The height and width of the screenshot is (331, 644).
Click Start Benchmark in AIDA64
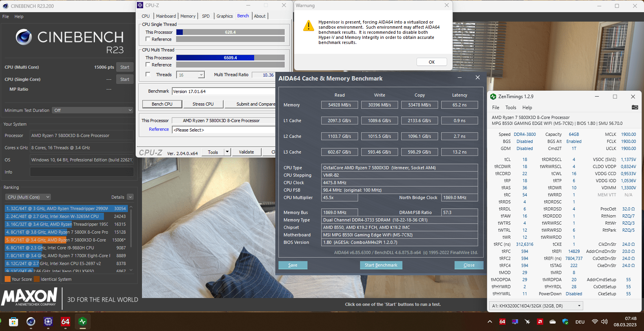pos(381,265)
